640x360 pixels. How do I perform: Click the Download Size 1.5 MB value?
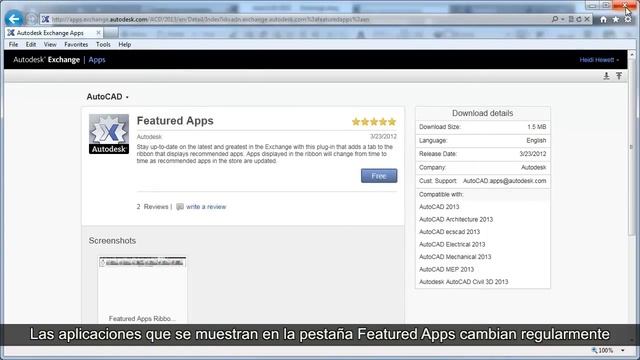pos(536,127)
